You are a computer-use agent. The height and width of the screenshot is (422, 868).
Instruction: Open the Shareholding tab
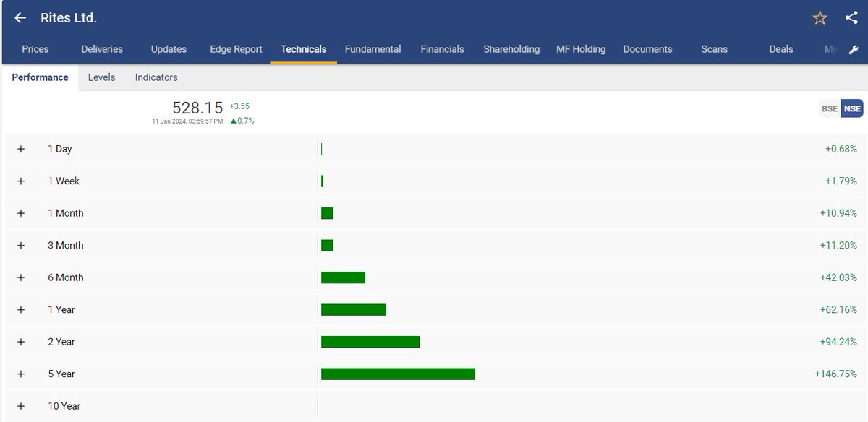click(x=511, y=49)
